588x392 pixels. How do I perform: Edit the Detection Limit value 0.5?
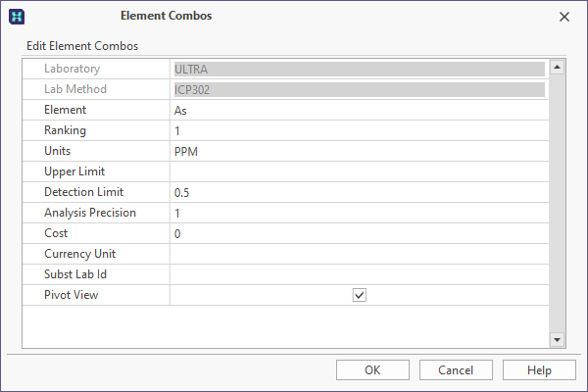(x=360, y=192)
